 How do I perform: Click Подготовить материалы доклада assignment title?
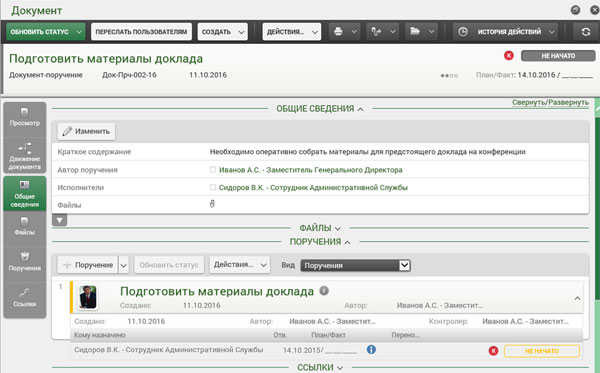coord(217,291)
